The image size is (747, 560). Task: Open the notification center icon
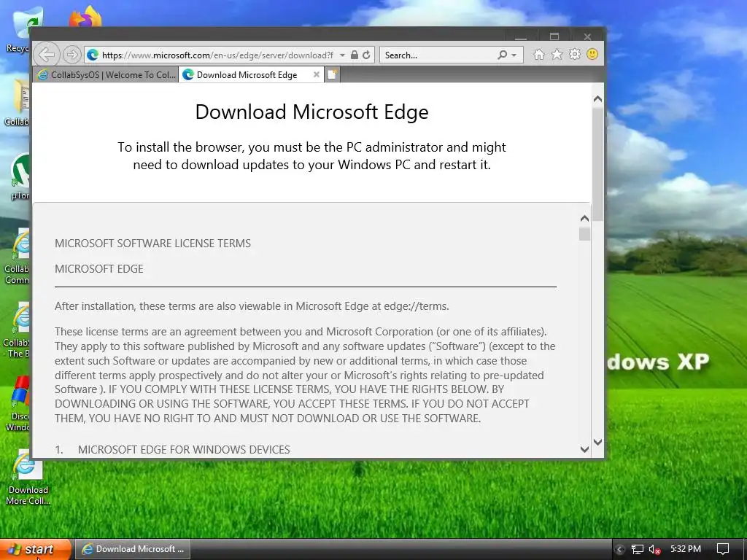[x=723, y=550]
